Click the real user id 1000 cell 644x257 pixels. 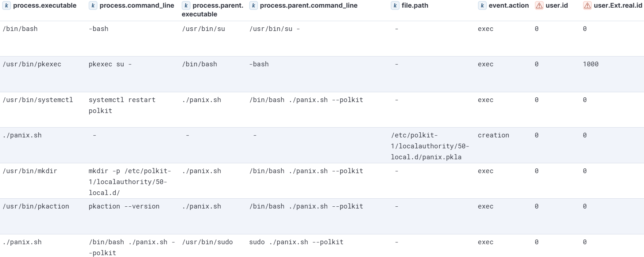(590, 64)
